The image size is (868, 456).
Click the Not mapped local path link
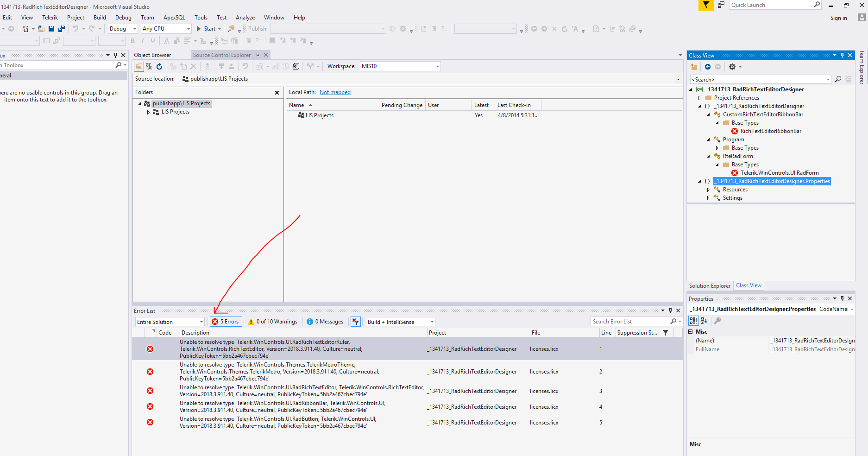pyautogui.click(x=335, y=92)
